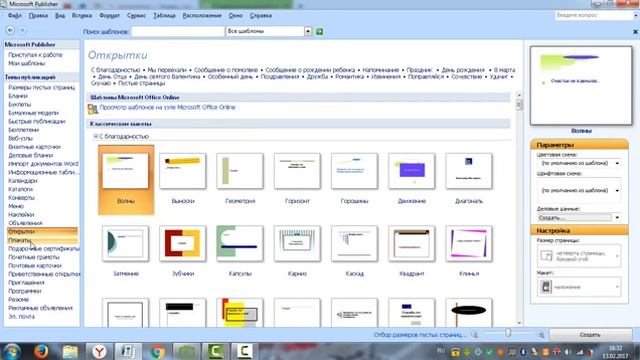The height and width of the screenshot is (360, 640).
Task: Open the Файл menu
Action: [x=15, y=16]
